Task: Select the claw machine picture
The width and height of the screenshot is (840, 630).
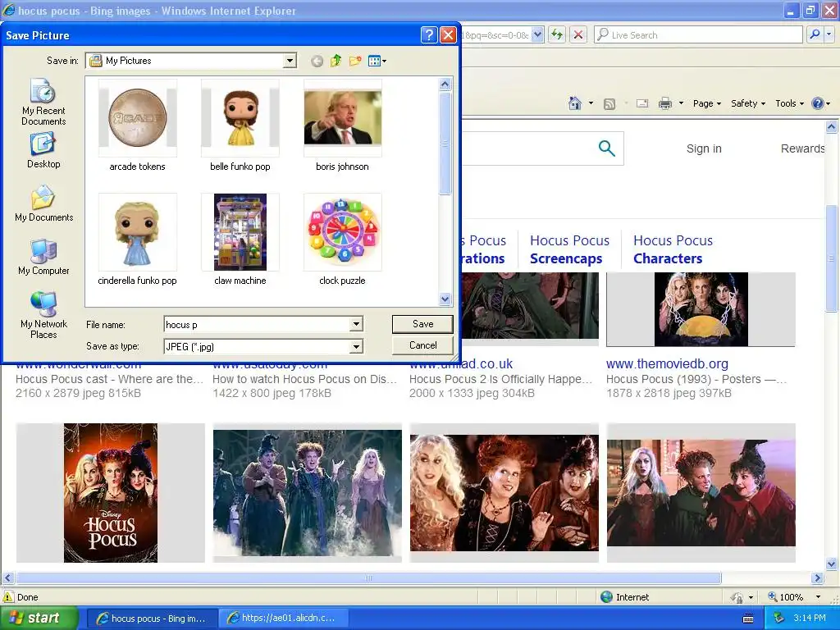Action: tap(240, 240)
